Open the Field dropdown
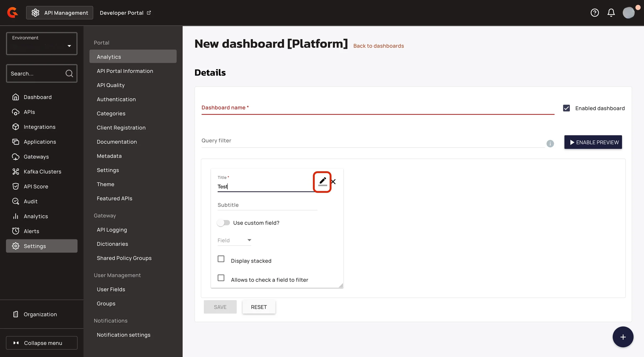This screenshot has height=357, width=644. click(234, 240)
